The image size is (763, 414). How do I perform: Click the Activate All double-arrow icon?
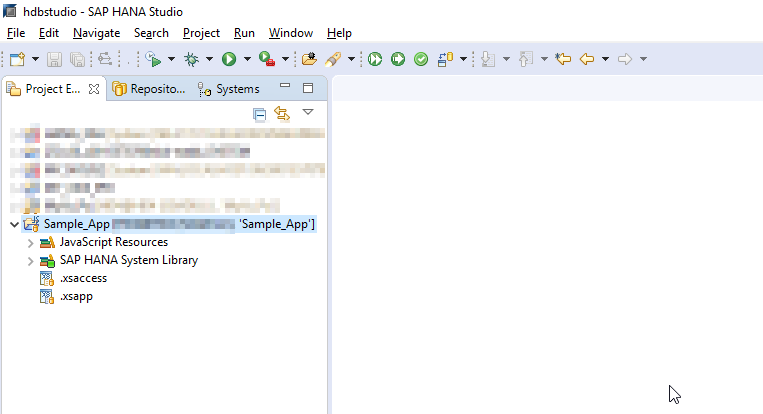pyautogui.click(x=375, y=59)
